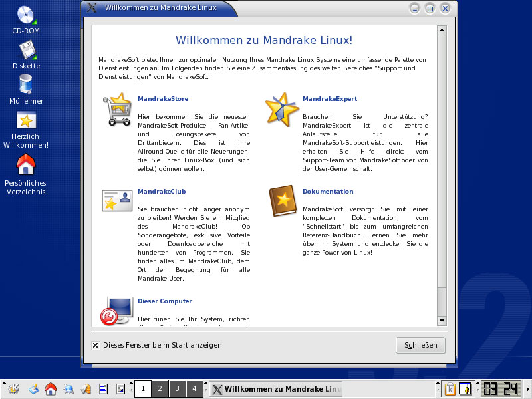Switch to virtual desktop 2
Image resolution: width=532 pixels, height=399 pixels.
(x=160, y=389)
